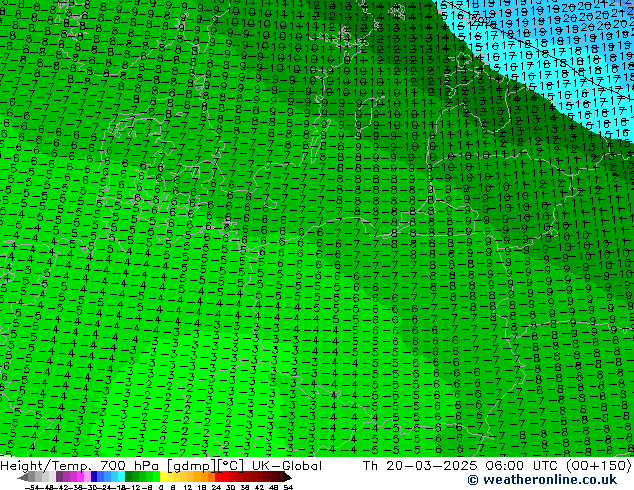Image resolution: width=634 pixels, height=490 pixels.
Task: Click the right dark arrow end of color scale
Action: [287, 477]
